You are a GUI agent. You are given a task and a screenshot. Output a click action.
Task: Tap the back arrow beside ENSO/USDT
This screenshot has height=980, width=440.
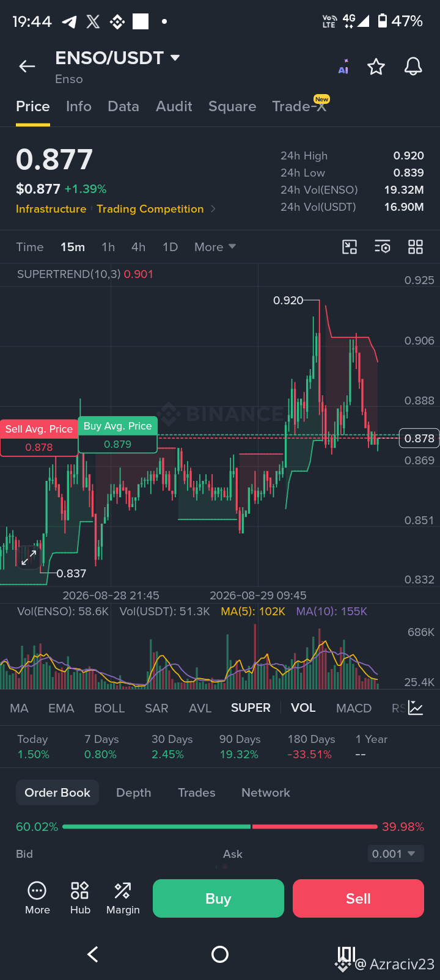pyautogui.click(x=28, y=67)
